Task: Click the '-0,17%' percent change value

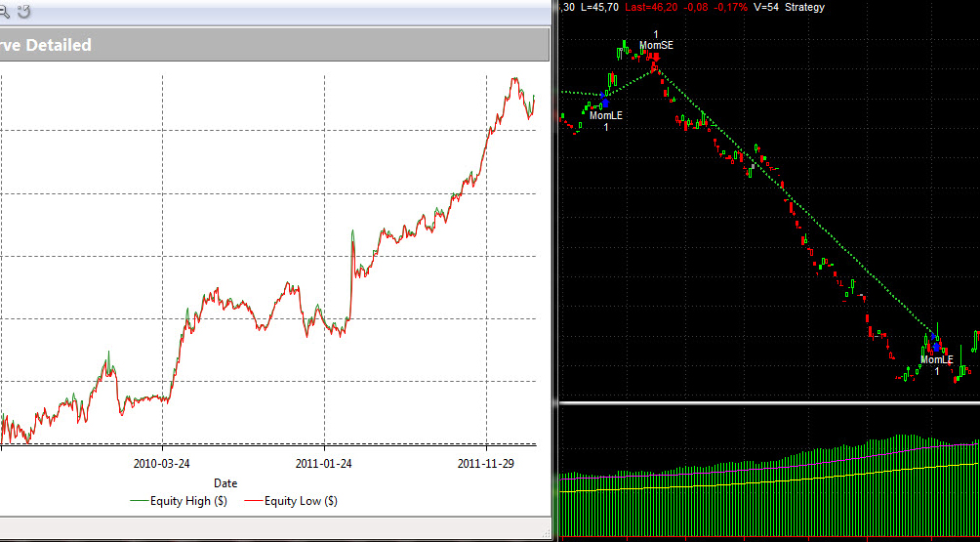Action: click(x=730, y=7)
